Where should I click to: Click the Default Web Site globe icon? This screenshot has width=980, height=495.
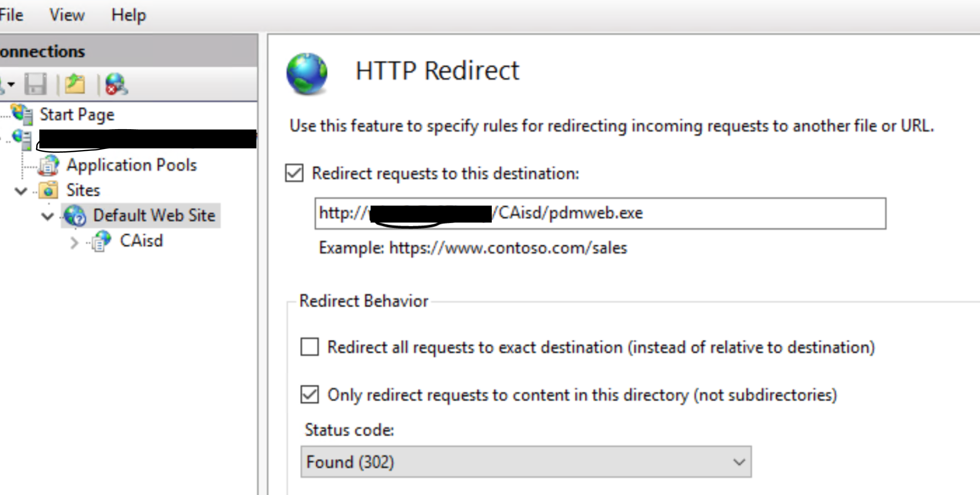75,215
